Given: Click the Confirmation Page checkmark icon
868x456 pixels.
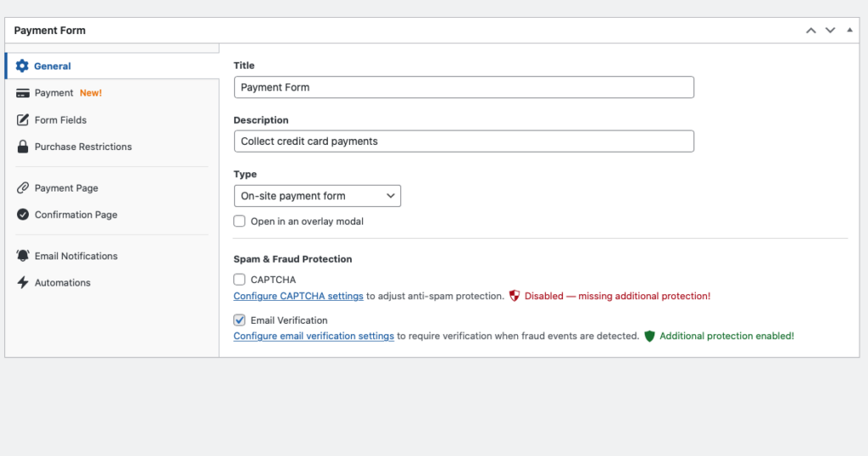Looking at the screenshot, I should (x=22, y=214).
